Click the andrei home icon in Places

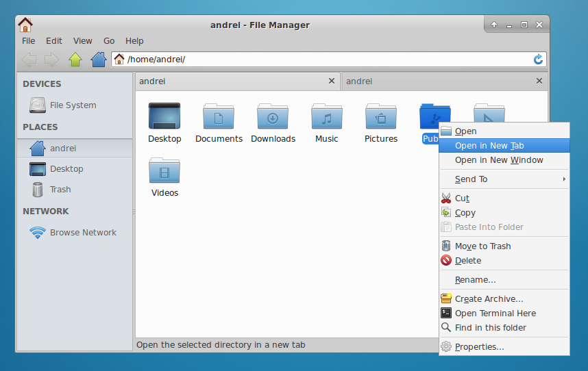click(x=38, y=149)
